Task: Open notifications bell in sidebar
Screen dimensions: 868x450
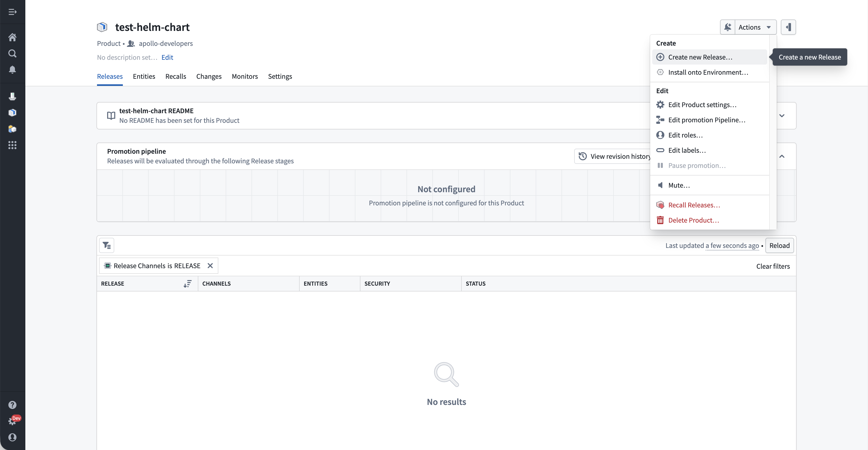Action: click(x=12, y=69)
